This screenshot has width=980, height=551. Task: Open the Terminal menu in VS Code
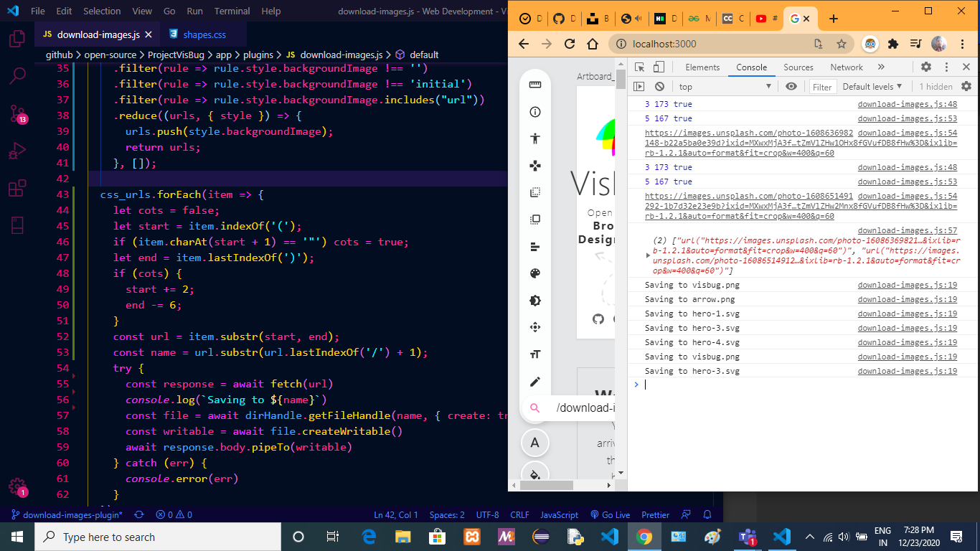click(x=232, y=11)
